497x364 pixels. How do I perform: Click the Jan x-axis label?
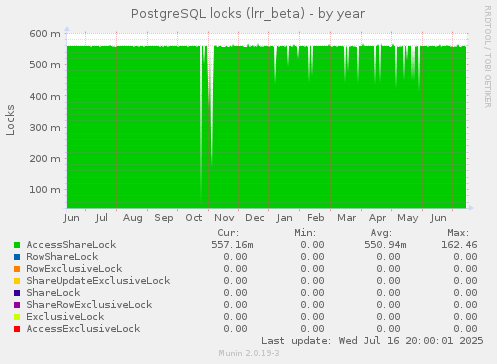coord(284,218)
